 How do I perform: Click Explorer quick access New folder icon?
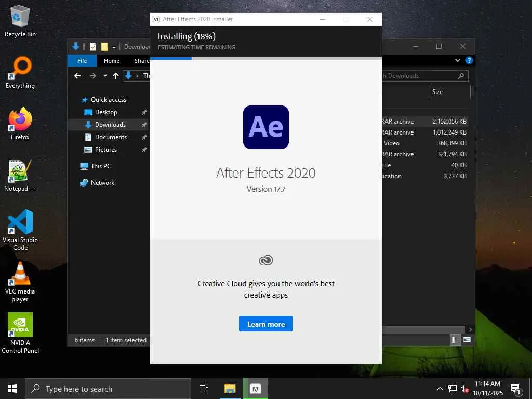[104, 46]
